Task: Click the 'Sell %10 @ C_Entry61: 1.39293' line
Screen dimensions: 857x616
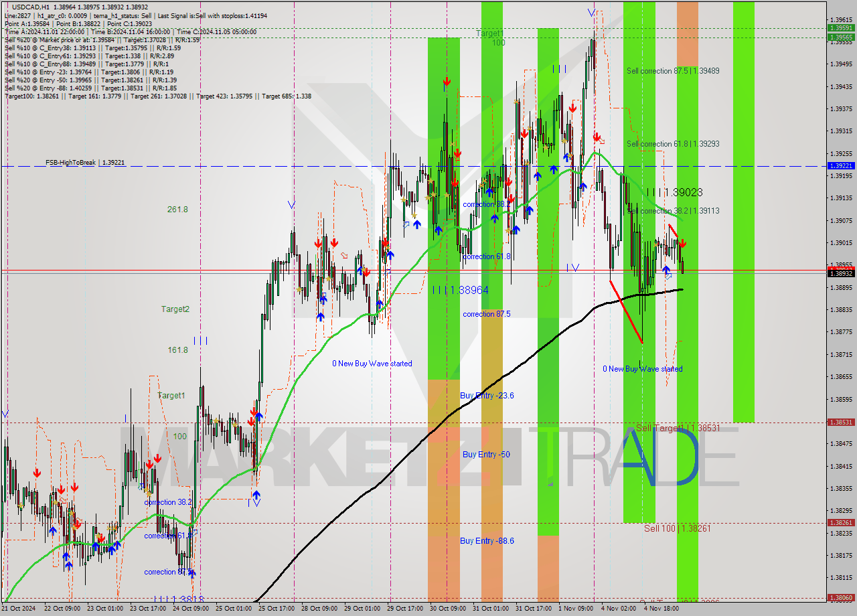Action: pos(91,56)
